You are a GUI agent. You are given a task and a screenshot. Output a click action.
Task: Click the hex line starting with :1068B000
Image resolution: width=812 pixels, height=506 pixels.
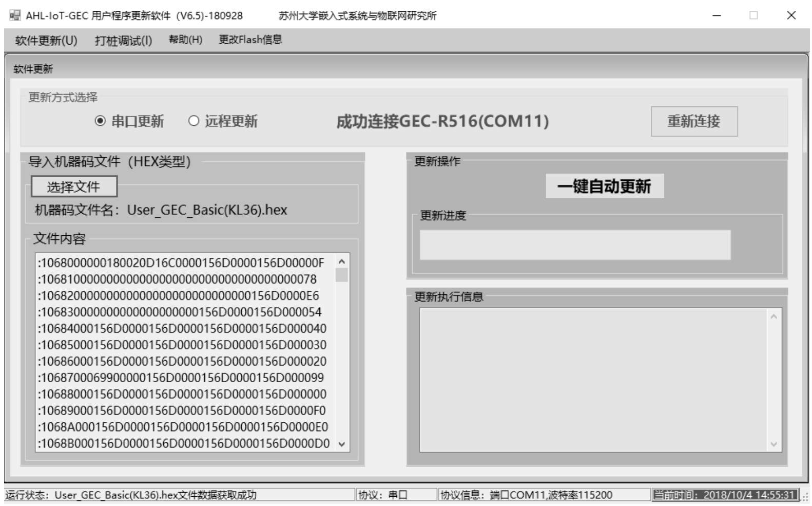coord(184,444)
